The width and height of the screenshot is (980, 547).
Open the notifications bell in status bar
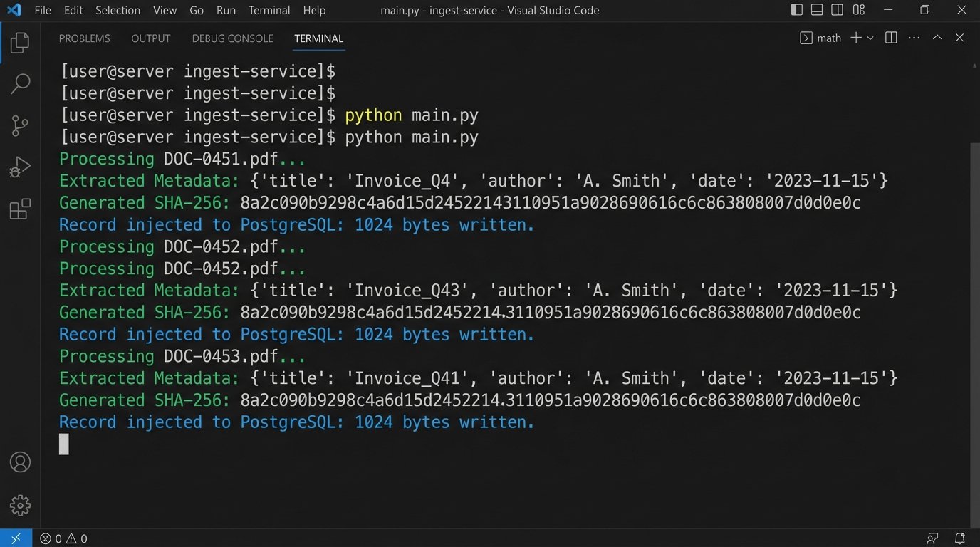coord(959,538)
